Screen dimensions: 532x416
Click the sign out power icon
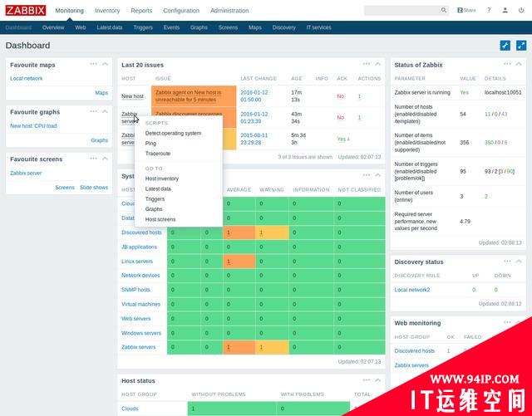[520, 11]
